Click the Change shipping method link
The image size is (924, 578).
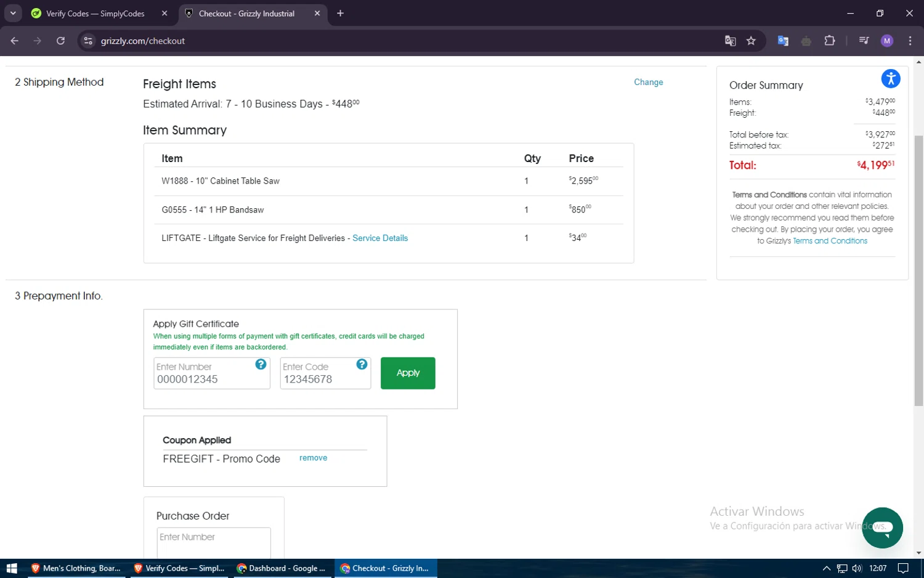[x=649, y=82]
